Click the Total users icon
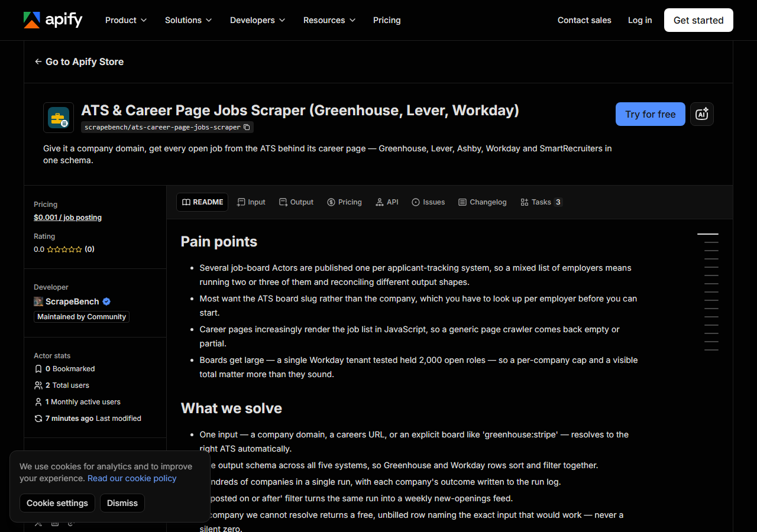The height and width of the screenshot is (532, 757). 38,385
